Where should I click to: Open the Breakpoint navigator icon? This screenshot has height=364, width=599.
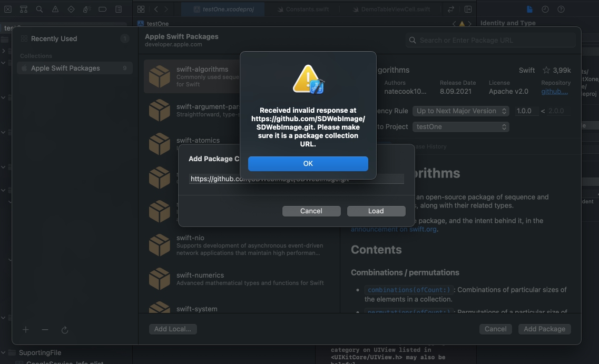click(x=103, y=9)
